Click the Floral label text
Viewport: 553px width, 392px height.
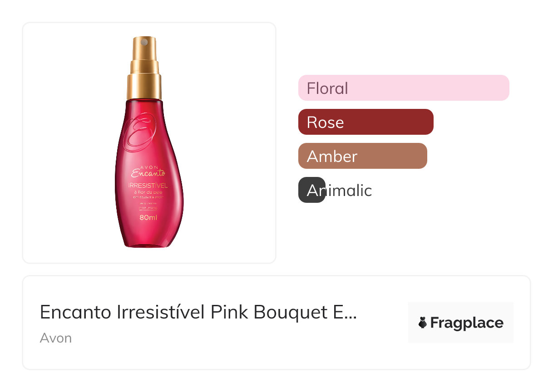click(327, 88)
